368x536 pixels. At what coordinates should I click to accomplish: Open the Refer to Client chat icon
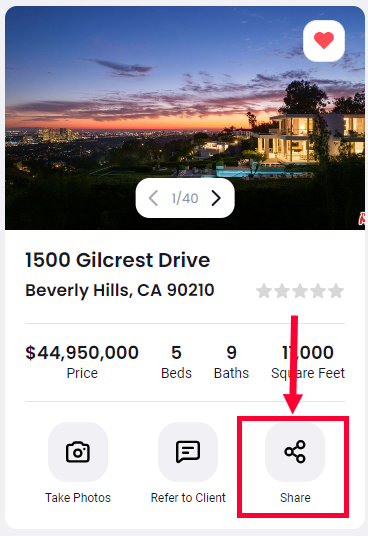coord(188,452)
